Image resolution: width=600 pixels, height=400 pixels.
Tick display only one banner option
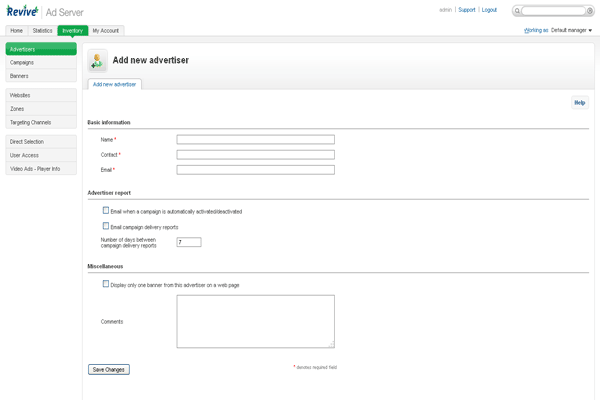[106, 284]
